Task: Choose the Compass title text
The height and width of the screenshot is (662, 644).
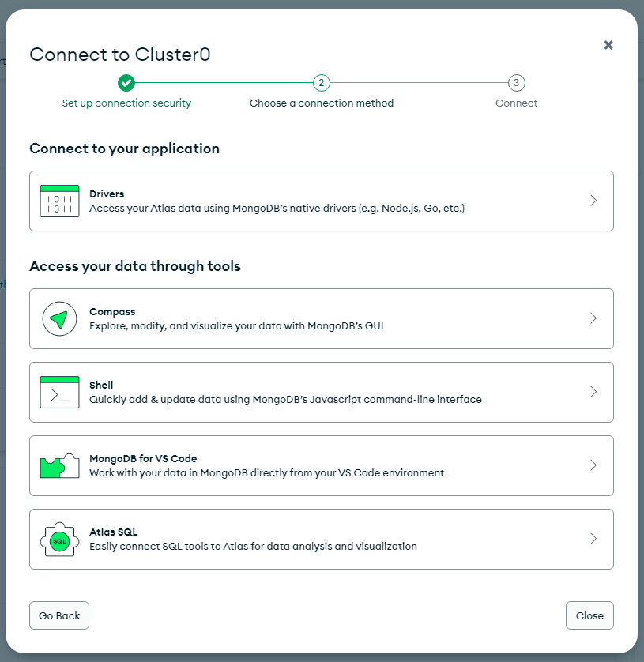Action: (112, 312)
